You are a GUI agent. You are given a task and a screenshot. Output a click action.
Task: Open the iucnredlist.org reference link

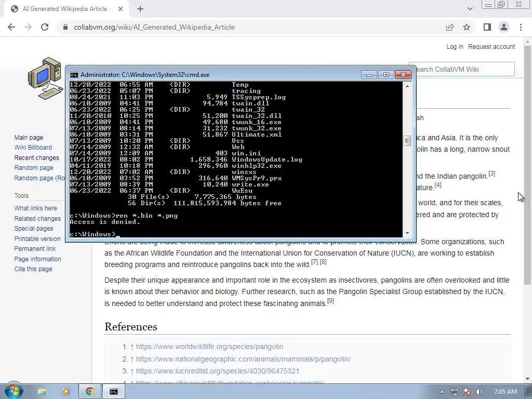218,371
